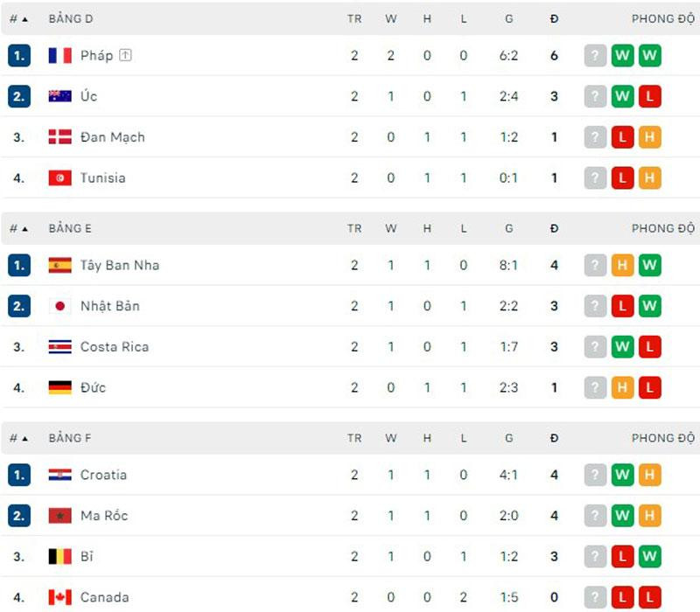Screen dimensions: 700x612
Task: Click the Bảng E group header
Action: click(70, 229)
